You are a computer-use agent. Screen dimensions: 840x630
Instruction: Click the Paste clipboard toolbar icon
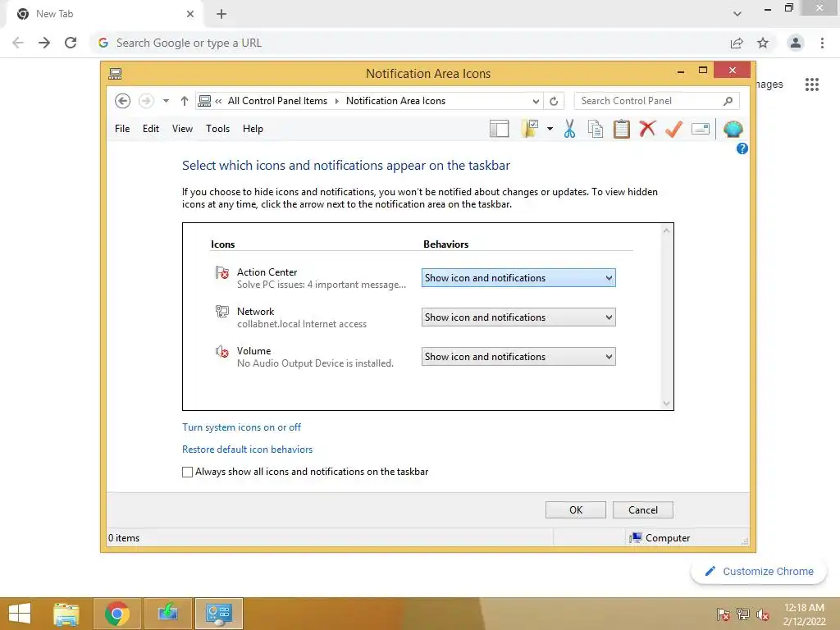[x=622, y=129]
